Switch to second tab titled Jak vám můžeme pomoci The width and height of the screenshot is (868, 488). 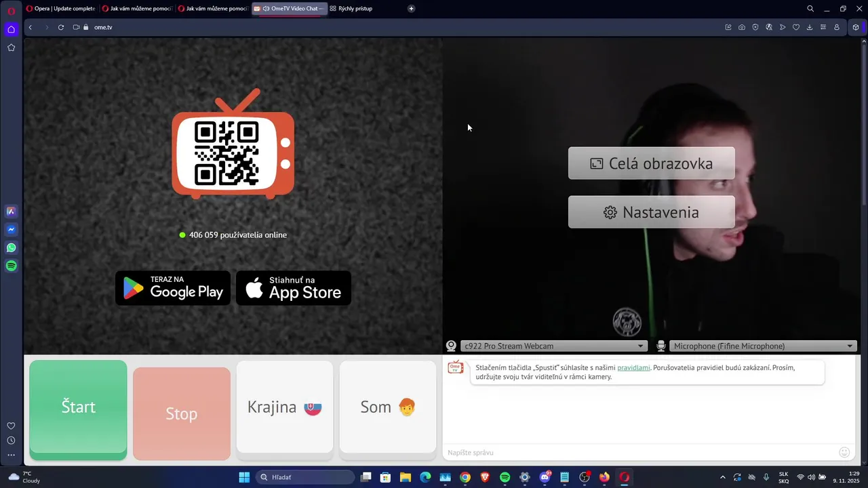(137, 9)
